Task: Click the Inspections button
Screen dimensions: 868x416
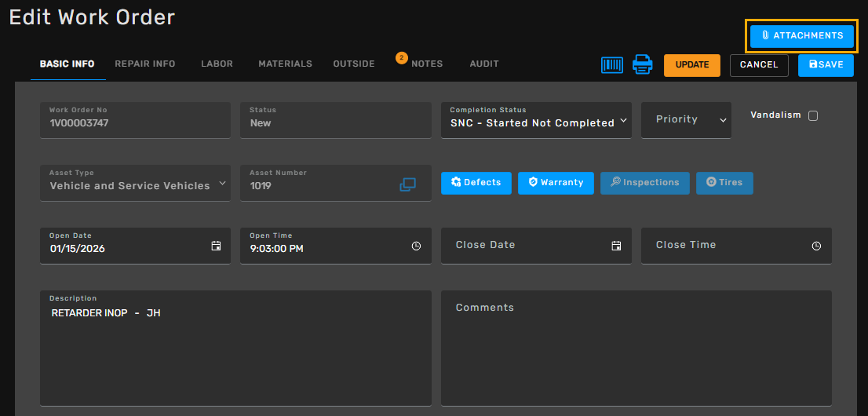Action: coord(645,183)
